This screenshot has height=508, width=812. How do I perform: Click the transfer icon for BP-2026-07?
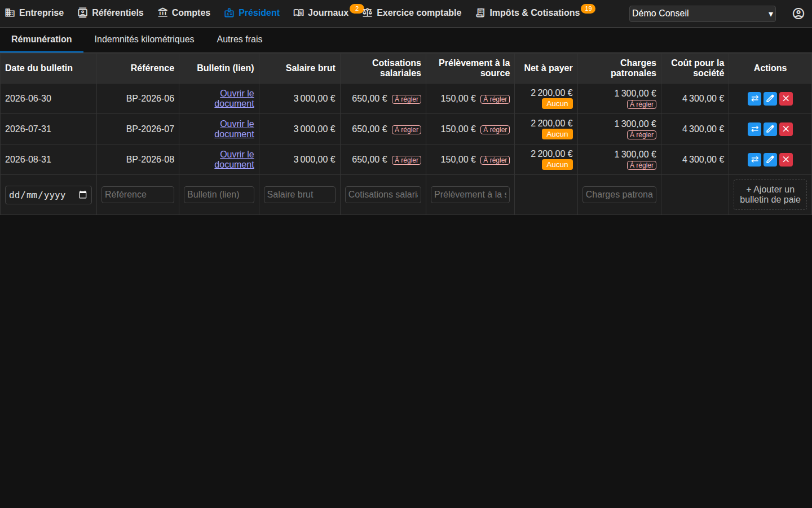754,129
